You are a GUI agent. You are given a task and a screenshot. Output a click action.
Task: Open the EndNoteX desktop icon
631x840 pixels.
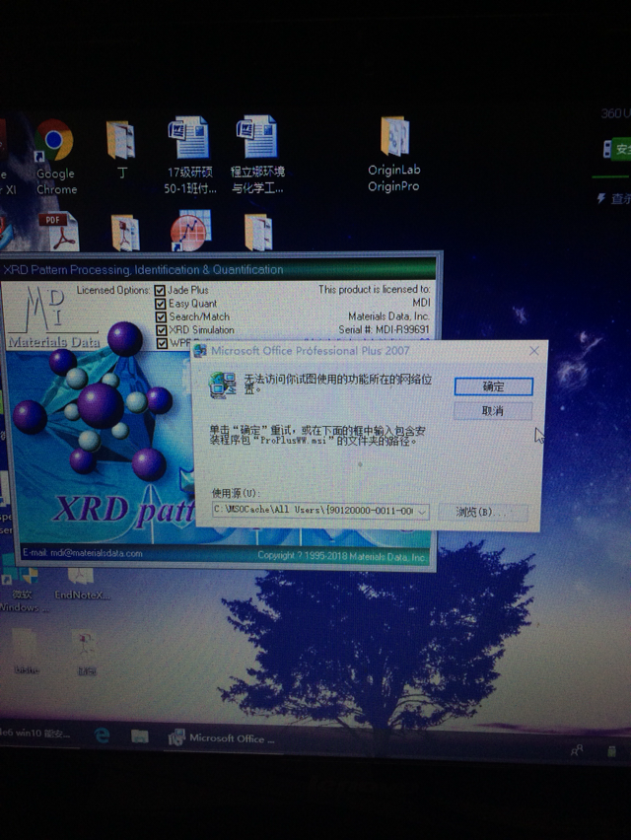(82, 584)
